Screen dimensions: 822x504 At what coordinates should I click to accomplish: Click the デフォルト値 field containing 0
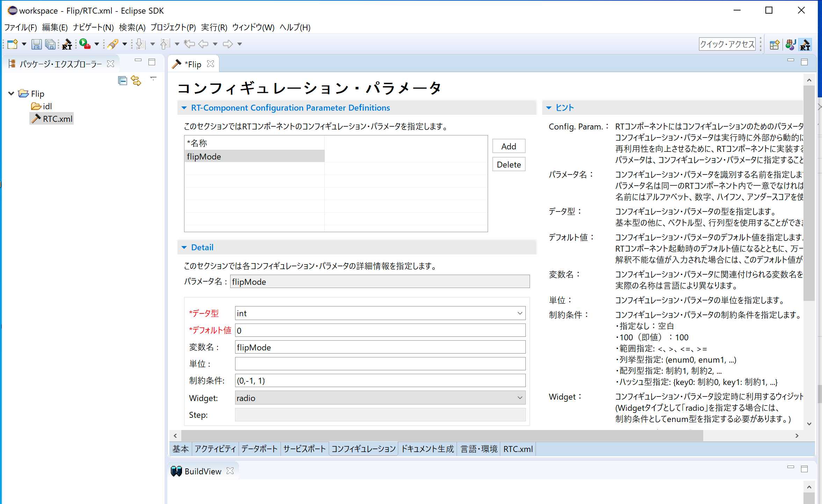(x=380, y=330)
